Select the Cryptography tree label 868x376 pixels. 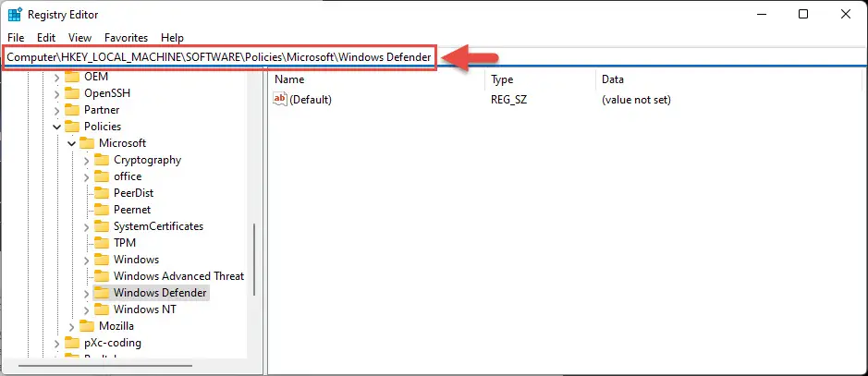click(147, 159)
